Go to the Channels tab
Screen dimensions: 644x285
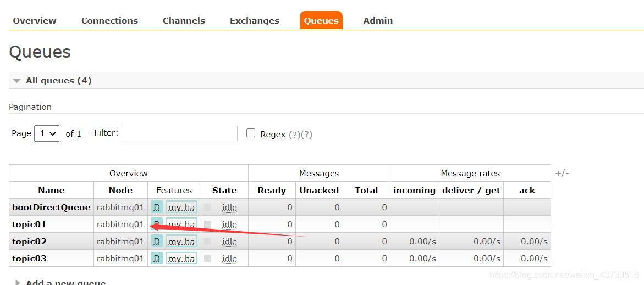click(x=184, y=20)
